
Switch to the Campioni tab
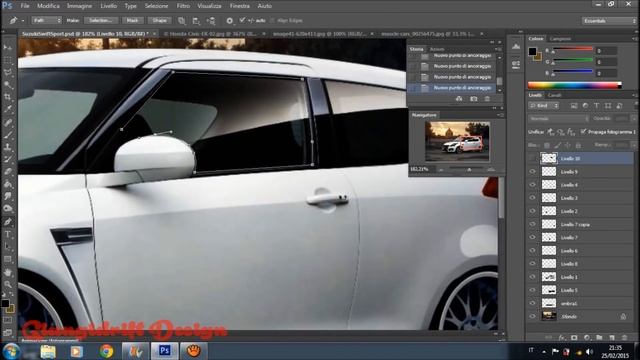pos(560,39)
